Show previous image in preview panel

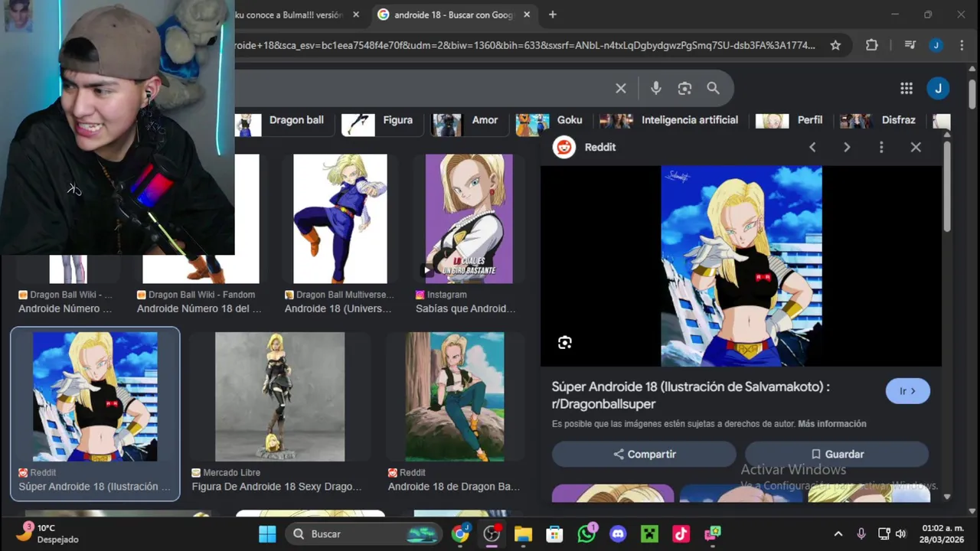(x=812, y=147)
